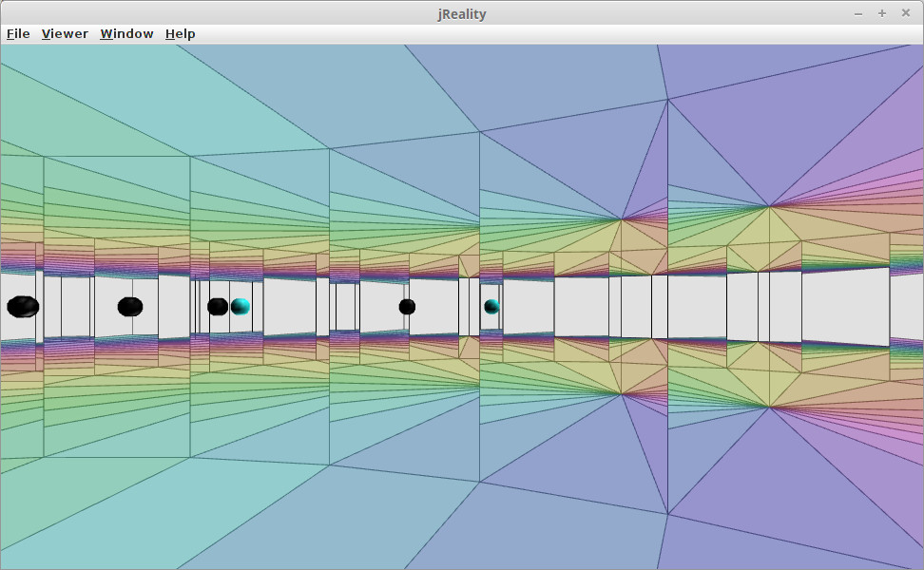
Task: Click the large purple triangle in top-right corner
Action: click(x=856, y=123)
